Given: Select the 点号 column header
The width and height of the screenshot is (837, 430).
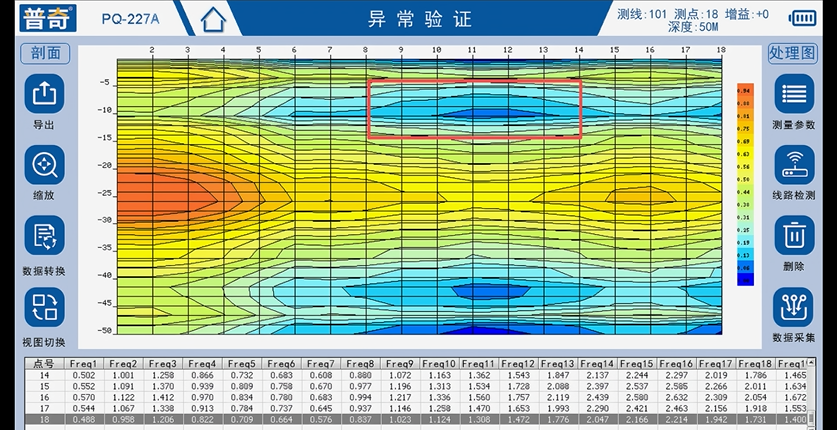Looking at the screenshot, I should coord(44,364).
